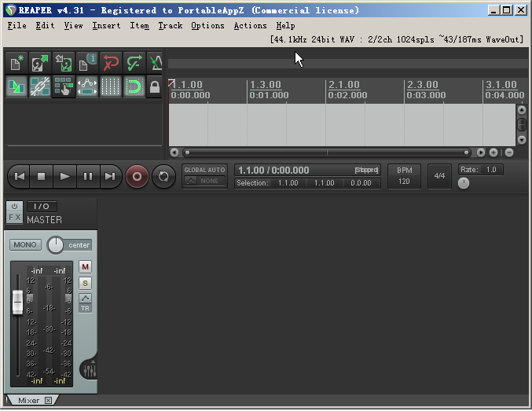Open the Insert menu
This screenshot has height=411, width=532.
click(x=106, y=26)
